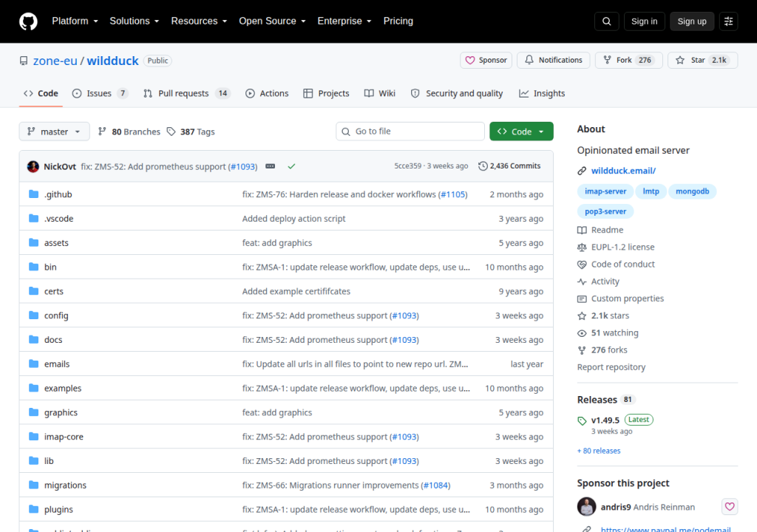757x532 pixels.
Task: Click the imap-server topic tag
Action: (x=605, y=191)
